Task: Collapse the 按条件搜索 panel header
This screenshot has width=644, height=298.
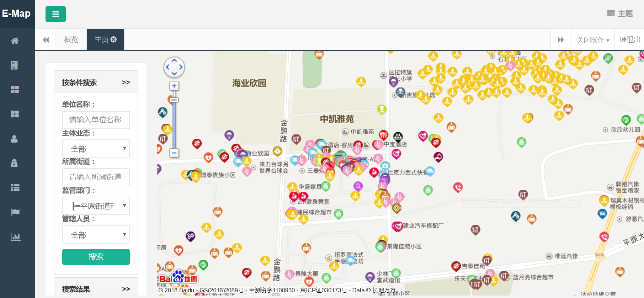Action: click(x=126, y=83)
